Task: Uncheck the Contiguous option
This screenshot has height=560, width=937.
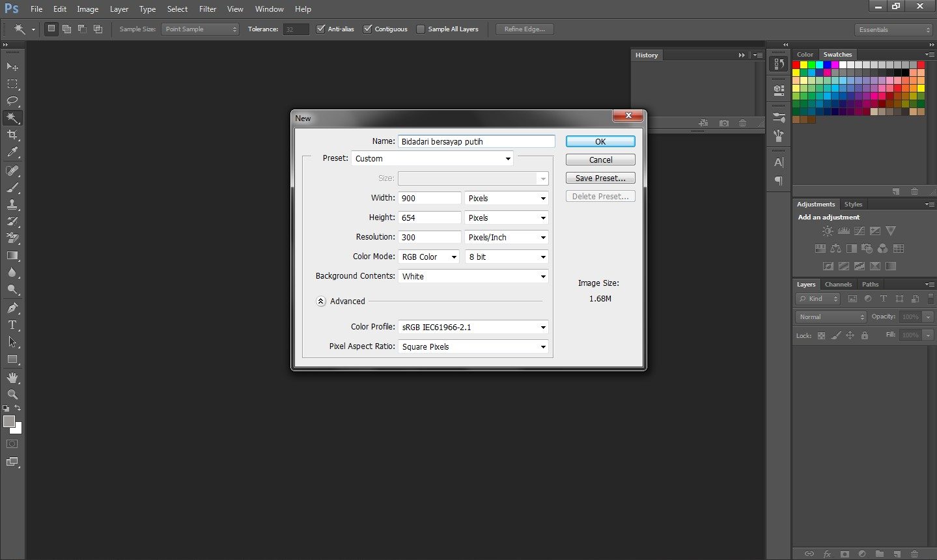Action: (368, 29)
